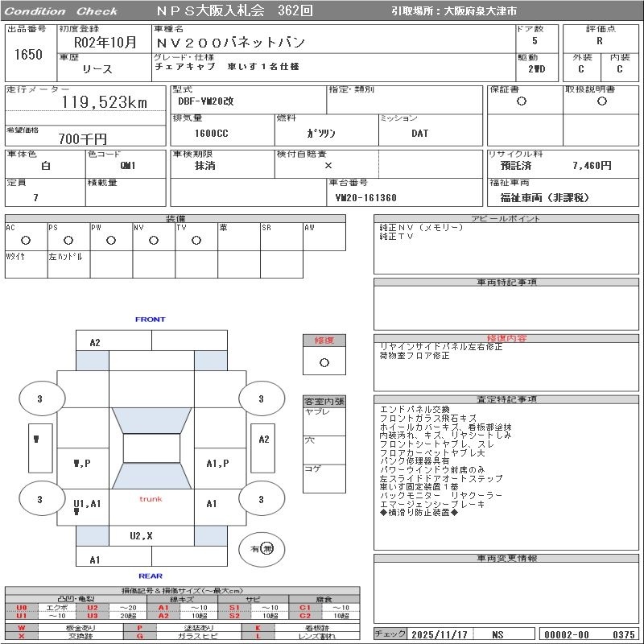Click the 2025/11/17 check date cell
The image size is (644, 644).
[x=440, y=634]
